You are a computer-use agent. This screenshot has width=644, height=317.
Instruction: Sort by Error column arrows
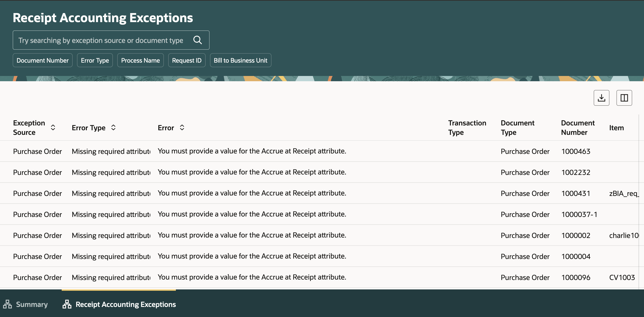[x=182, y=128]
